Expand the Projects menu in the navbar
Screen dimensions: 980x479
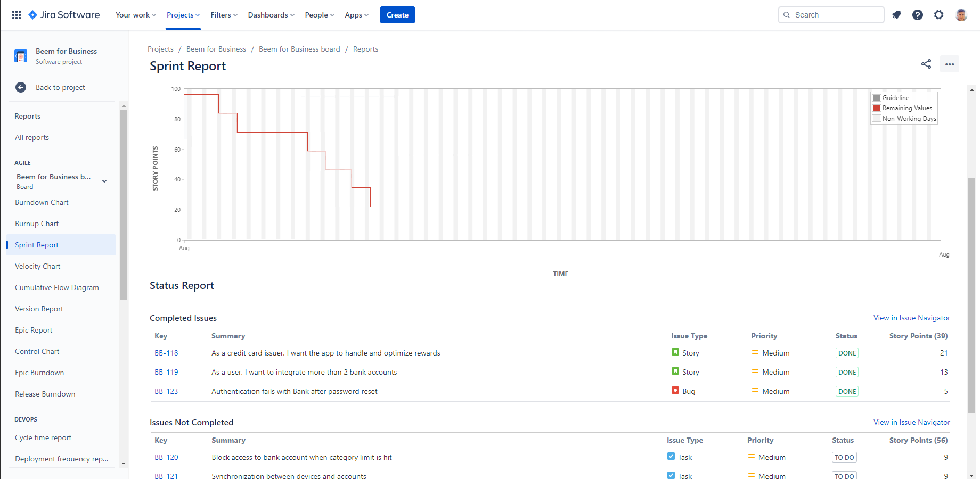pyautogui.click(x=183, y=14)
